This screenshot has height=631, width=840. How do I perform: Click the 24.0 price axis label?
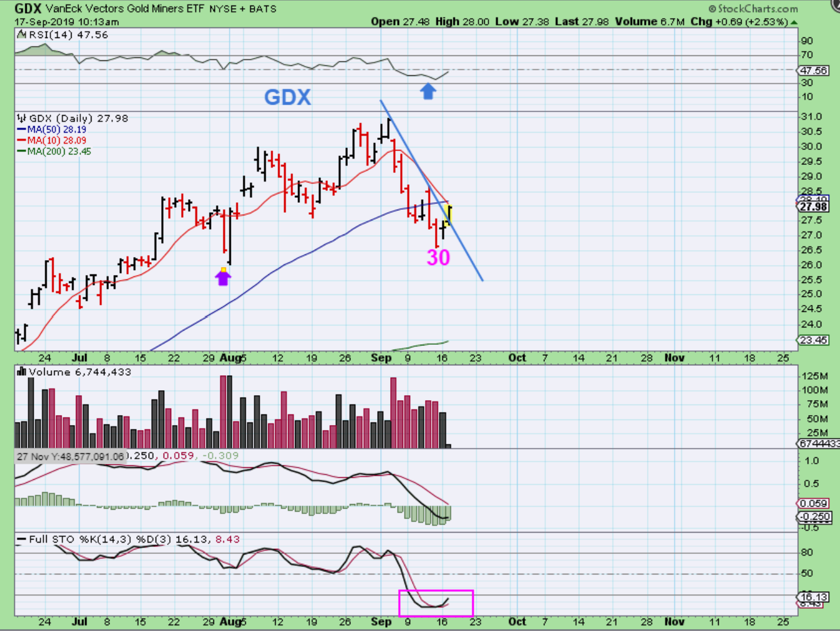click(811, 324)
